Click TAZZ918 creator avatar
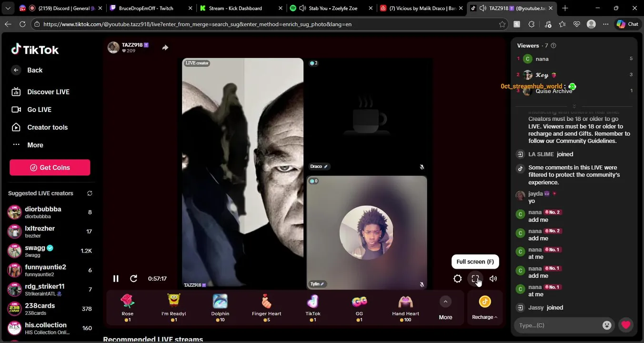The height and width of the screenshot is (343, 644). pyautogui.click(x=113, y=47)
